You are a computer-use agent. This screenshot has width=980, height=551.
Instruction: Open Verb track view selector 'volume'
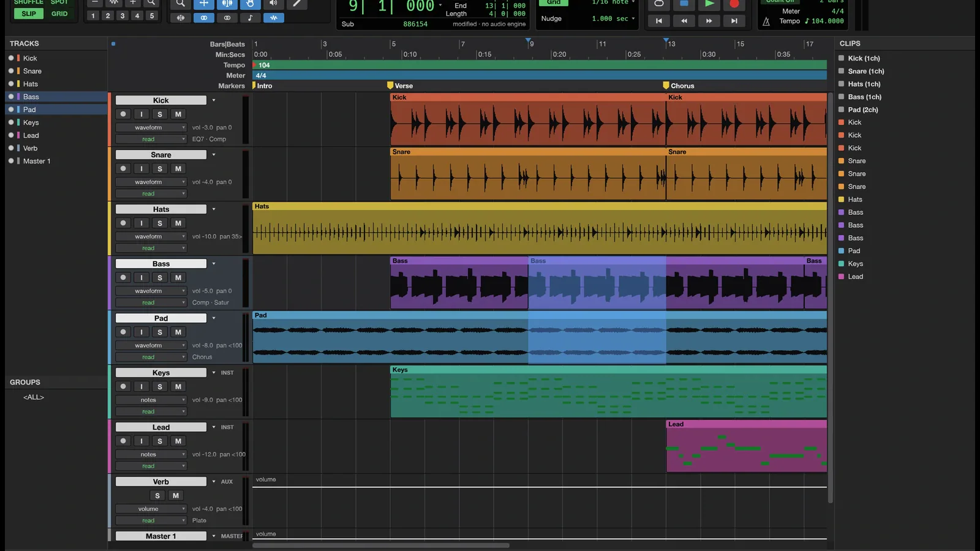click(151, 509)
